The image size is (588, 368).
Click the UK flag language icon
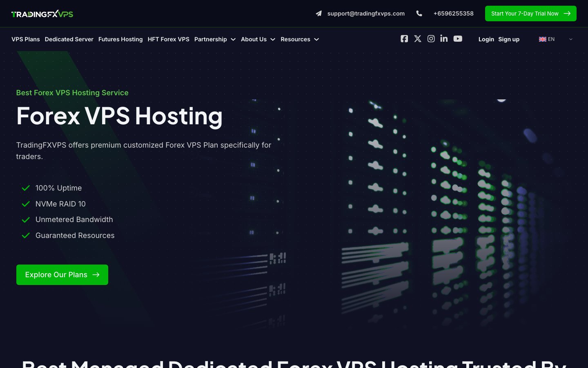(x=543, y=39)
